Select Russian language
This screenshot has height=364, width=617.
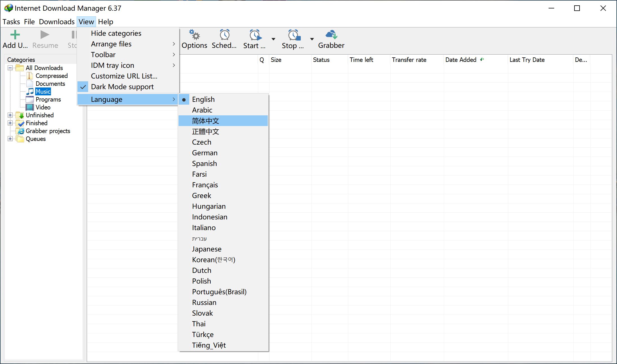click(223, 302)
